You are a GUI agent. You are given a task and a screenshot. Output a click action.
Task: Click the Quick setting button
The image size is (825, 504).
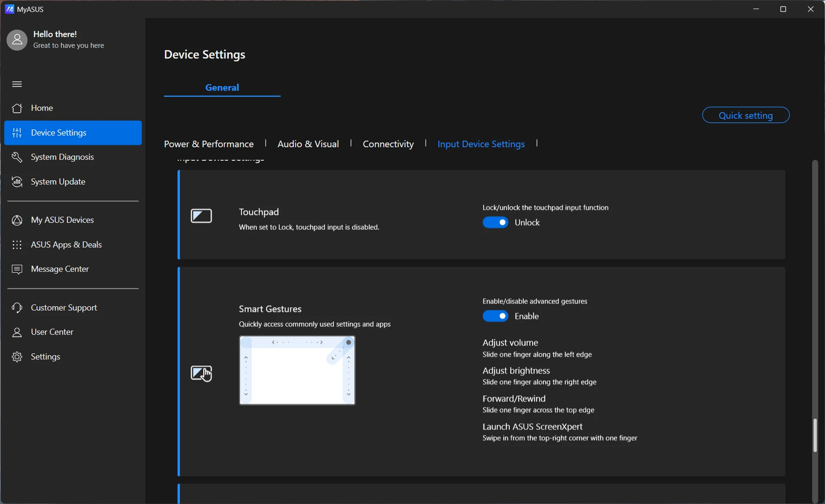tap(746, 115)
